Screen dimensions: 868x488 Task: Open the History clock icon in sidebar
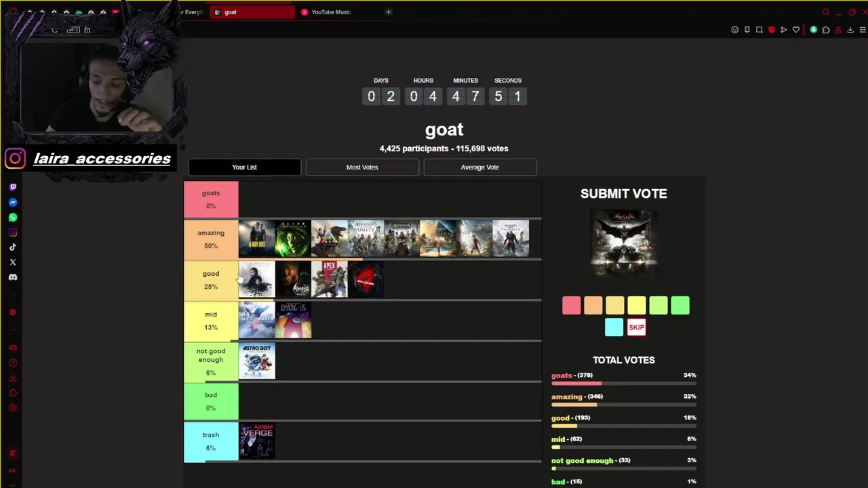[13, 363]
